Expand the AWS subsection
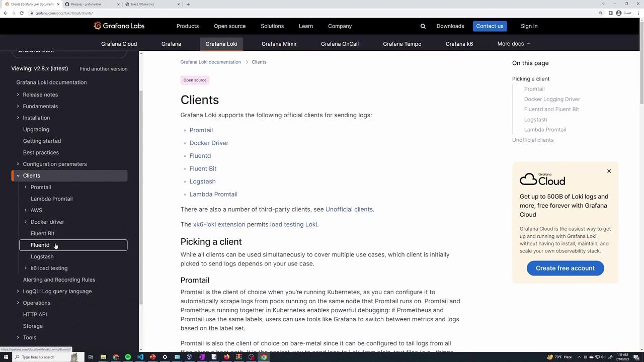This screenshot has height=362, width=644. 26,210
